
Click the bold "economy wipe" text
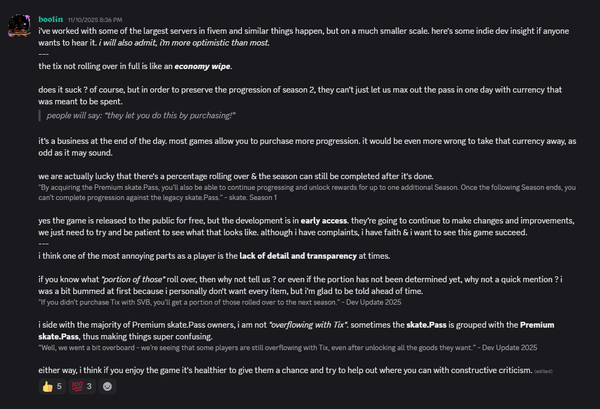click(203, 67)
